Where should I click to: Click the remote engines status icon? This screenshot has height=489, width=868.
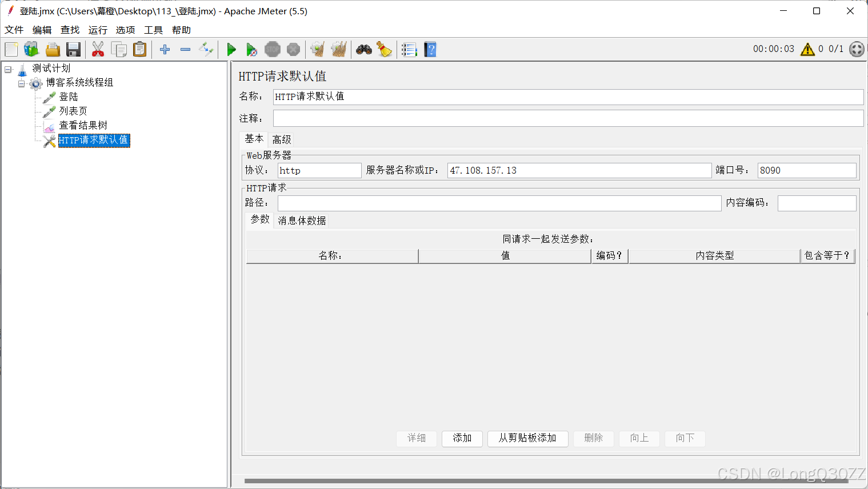pyautogui.click(x=857, y=49)
